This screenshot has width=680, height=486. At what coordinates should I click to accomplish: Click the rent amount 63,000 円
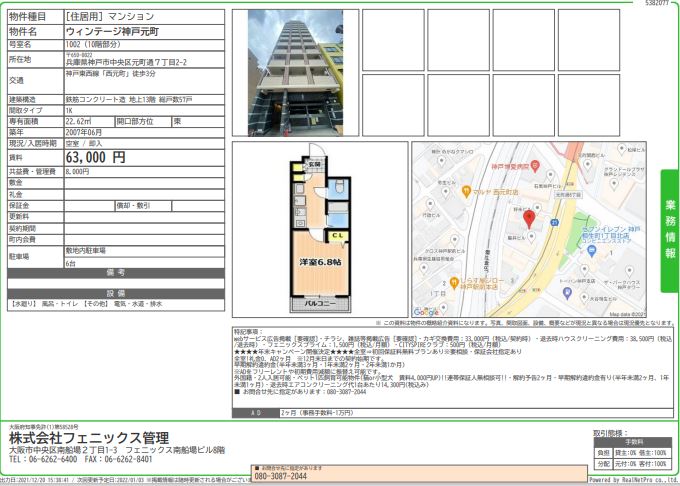[x=96, y=157]
